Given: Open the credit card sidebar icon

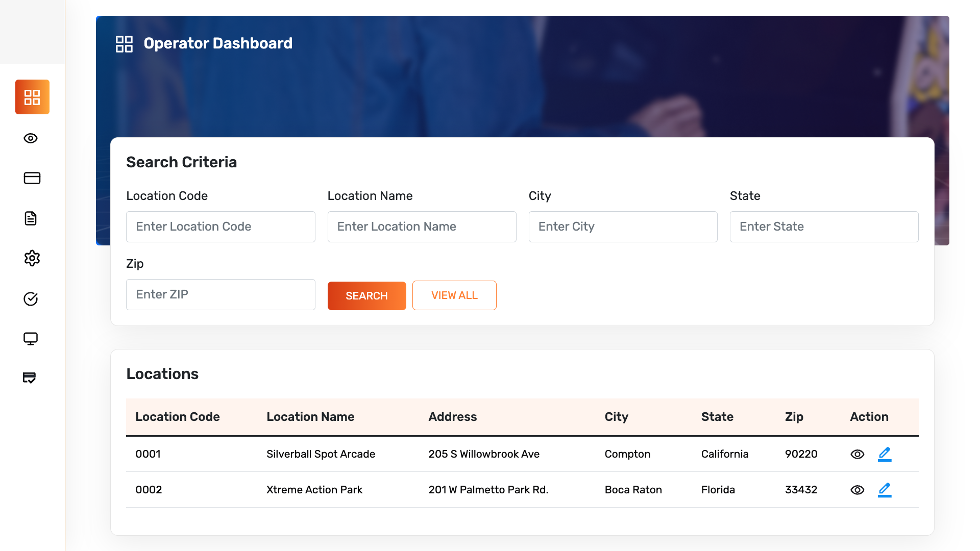Looking at the screenshot, I should tap(32, 178).
